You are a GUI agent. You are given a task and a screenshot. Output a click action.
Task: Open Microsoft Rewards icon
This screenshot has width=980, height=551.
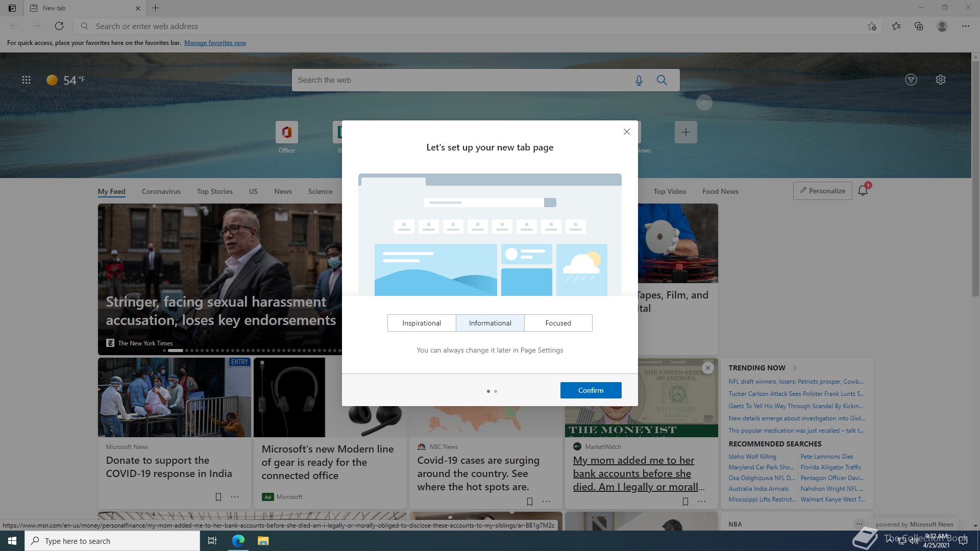tap(911, 80)
